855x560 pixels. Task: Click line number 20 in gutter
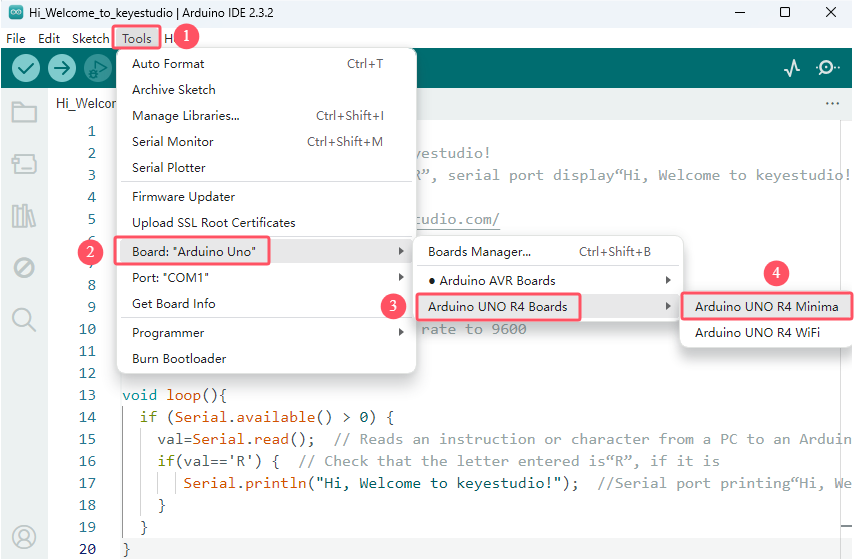click(87, 549)
